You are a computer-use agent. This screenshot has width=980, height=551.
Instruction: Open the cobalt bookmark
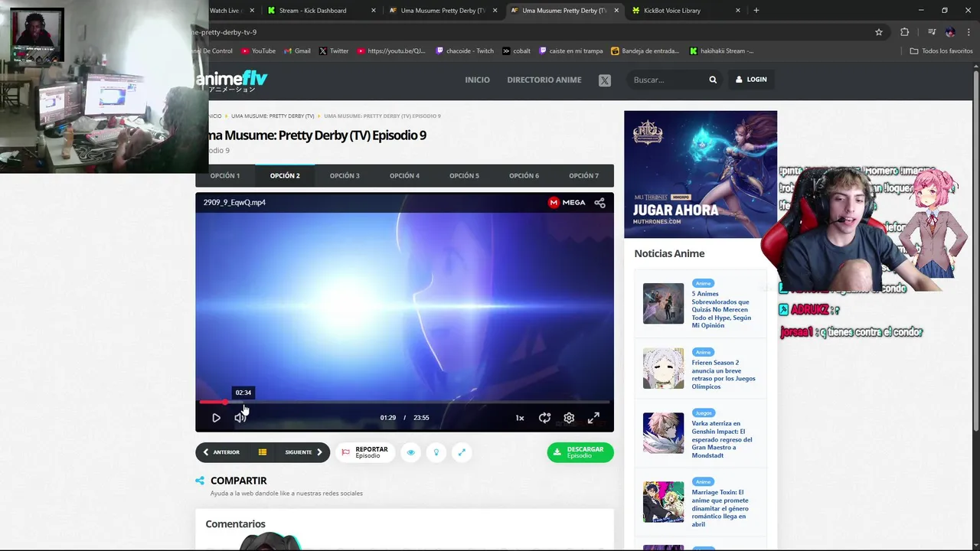click(x=517, y=51)
